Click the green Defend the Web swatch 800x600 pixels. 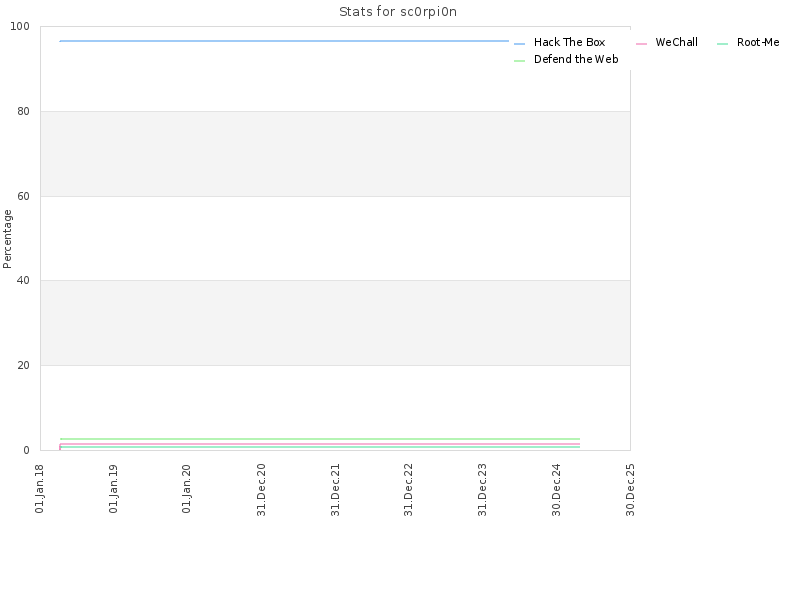pos(519,61)
